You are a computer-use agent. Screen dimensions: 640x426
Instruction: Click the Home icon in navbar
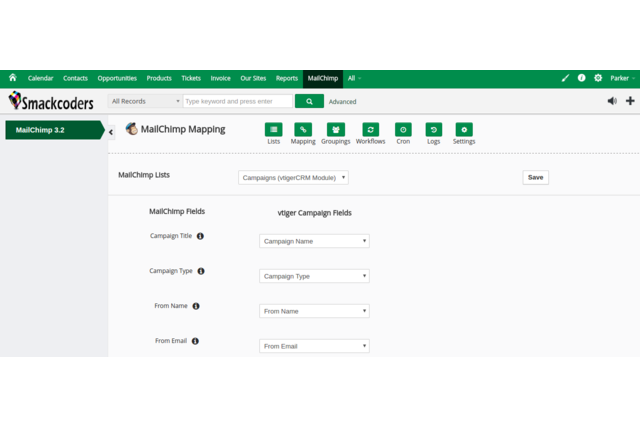[x=13, y=78]
